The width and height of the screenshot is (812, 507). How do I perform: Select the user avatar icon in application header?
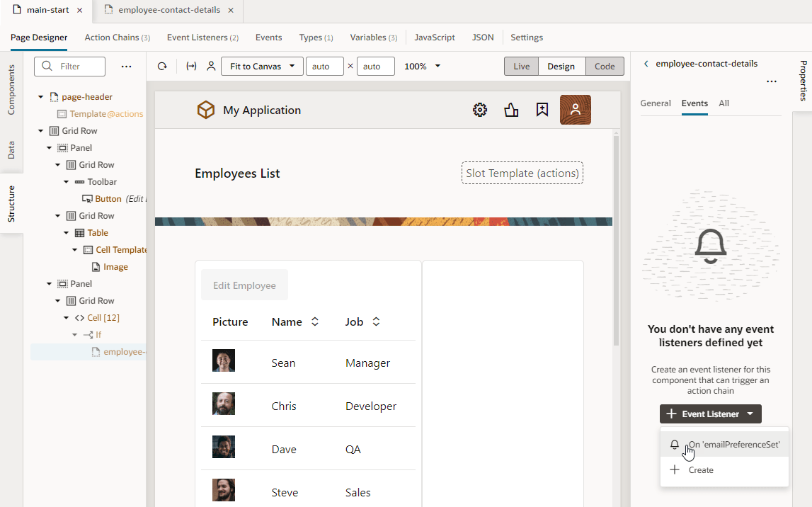(575, 110)
